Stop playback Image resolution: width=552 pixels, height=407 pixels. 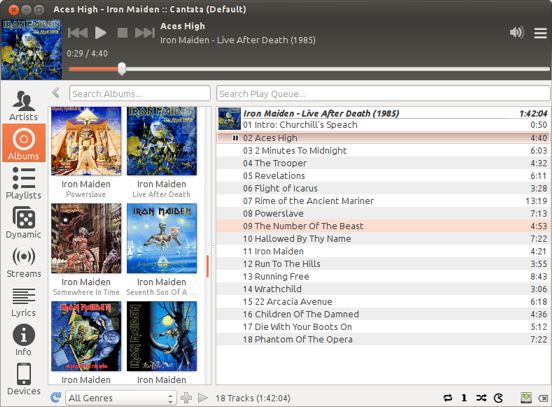122,33
